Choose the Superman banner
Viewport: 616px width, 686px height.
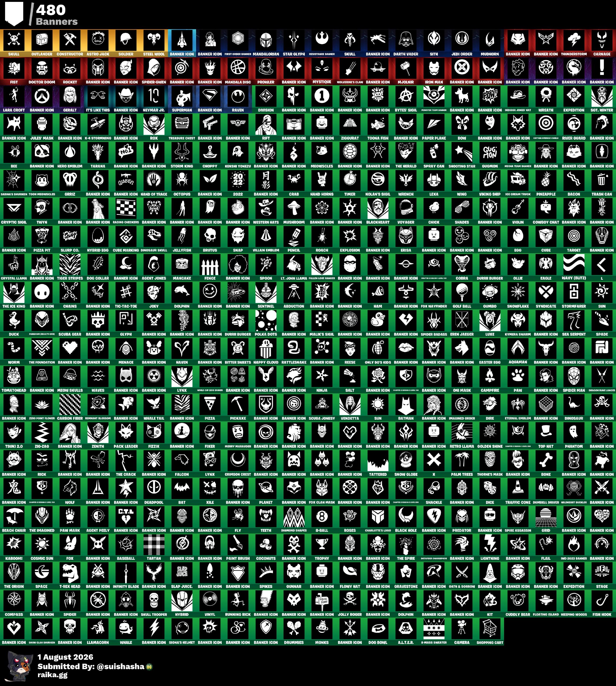pos(182,99)
